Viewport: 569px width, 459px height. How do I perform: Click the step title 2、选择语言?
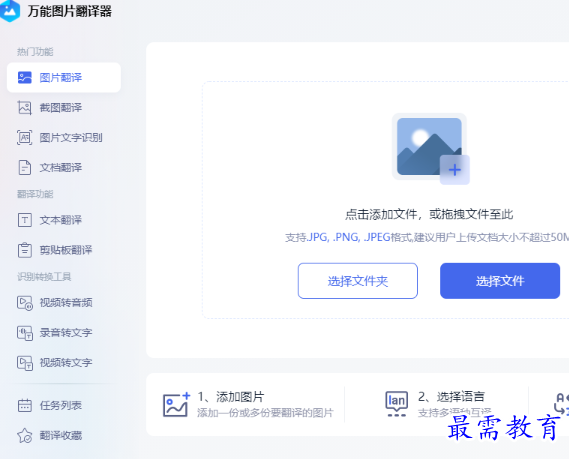pos(451,397)
